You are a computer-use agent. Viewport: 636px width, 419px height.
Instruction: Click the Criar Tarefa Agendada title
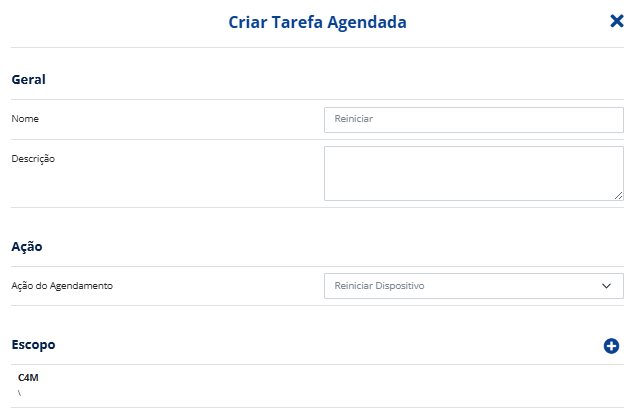[317, 21]
